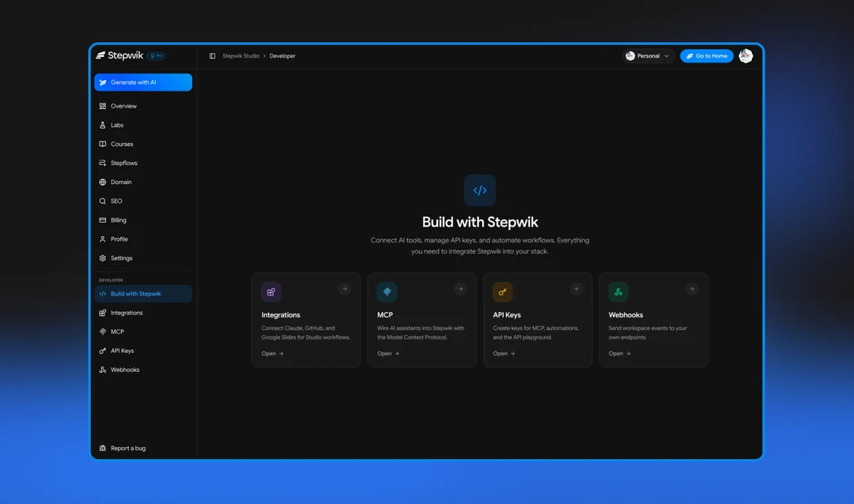Click the green Webhooks card icon
Screen dimensions: 854x504
coord(618,291)
